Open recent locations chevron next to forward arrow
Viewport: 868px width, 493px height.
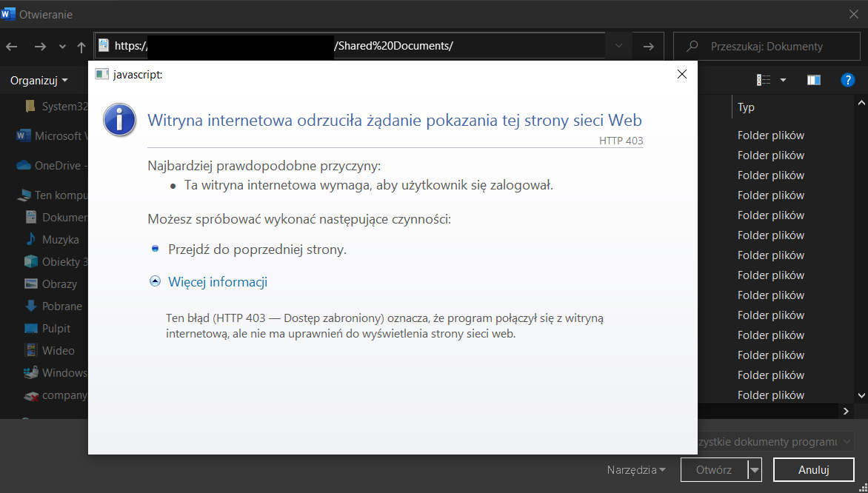[x=62, y=47]
